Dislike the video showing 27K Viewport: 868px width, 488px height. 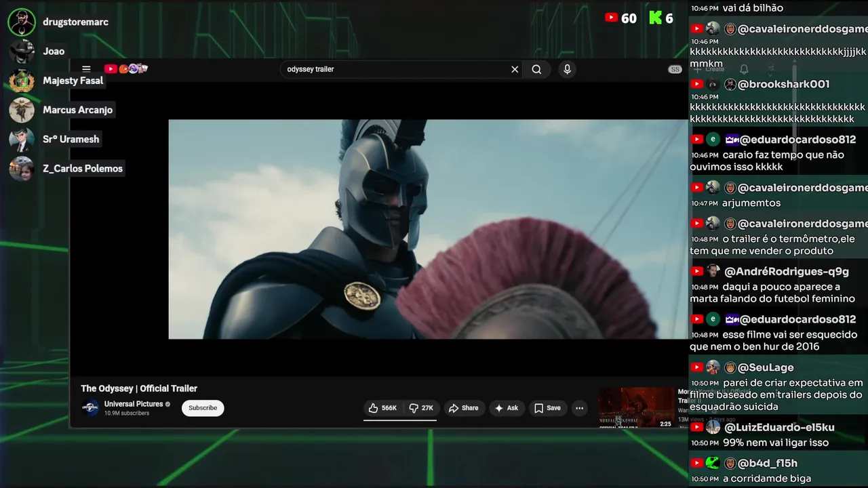421,408
